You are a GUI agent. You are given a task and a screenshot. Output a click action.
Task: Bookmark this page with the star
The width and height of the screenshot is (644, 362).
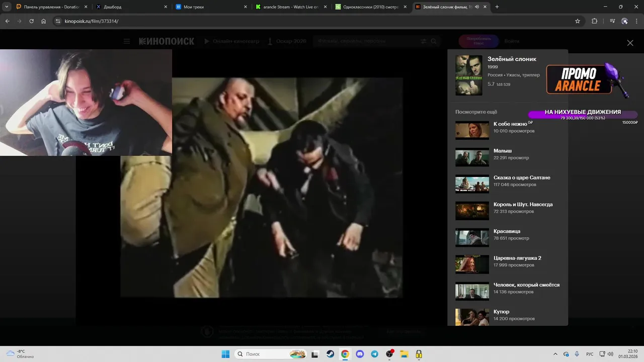tap(578, 21)
